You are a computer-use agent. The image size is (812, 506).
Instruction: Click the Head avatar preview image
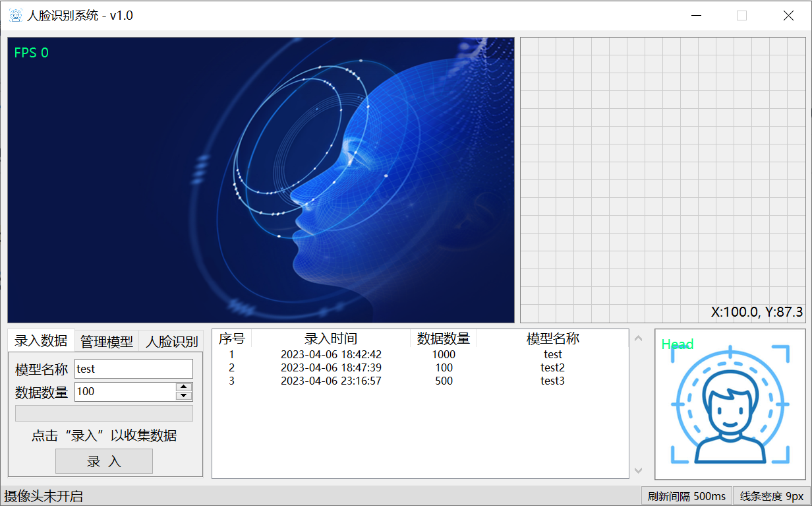[729, 404]
